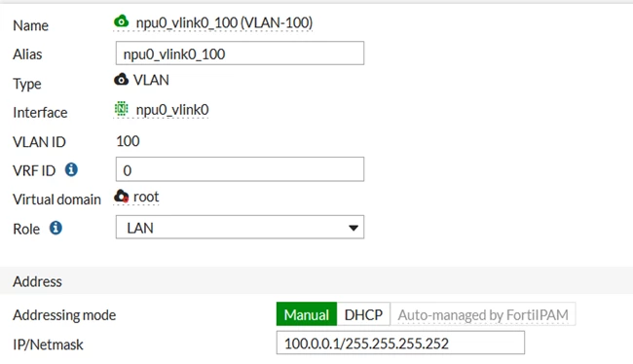Click the IP/Netmask label
The width and height of the screenshot is (633, 364).
tap(48, 345)
